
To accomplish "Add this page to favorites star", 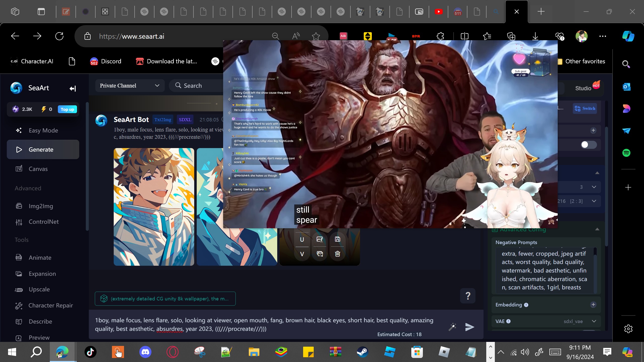I will pyautogui.click(x=316, y=36).
